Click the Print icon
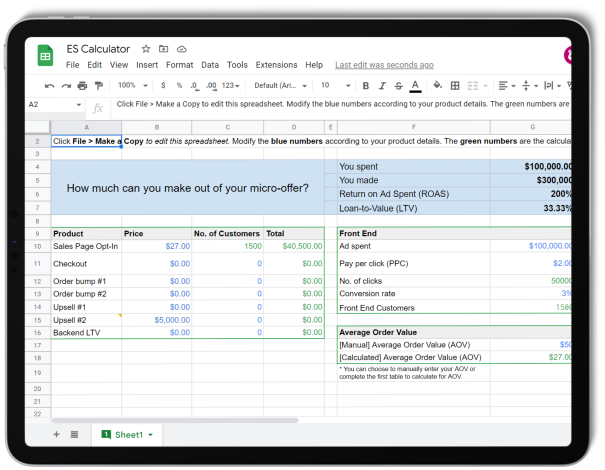Viewport: 605px width, 470px height. (x=82, y=86)
